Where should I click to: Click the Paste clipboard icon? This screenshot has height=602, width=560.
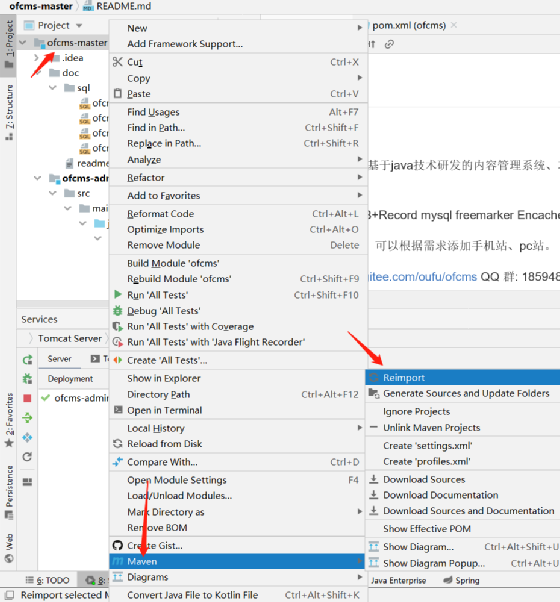coord(118,94)
